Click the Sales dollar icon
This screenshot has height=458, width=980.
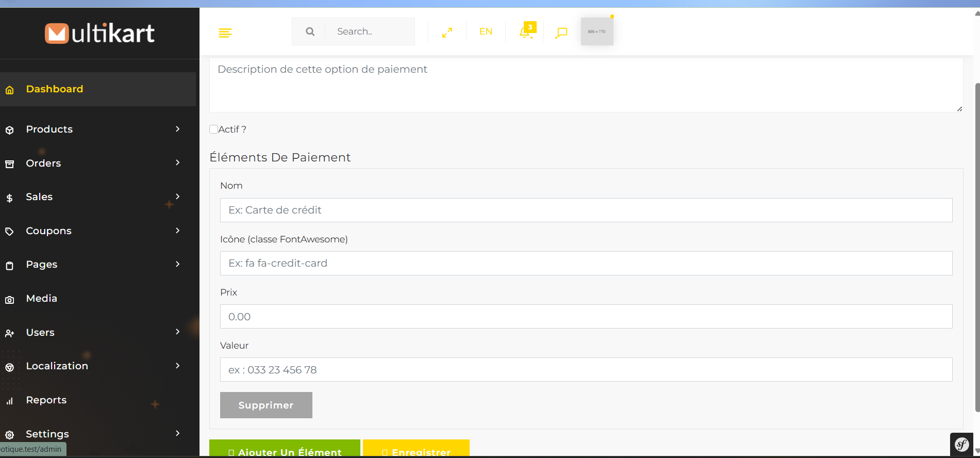[x=9, y=198]
